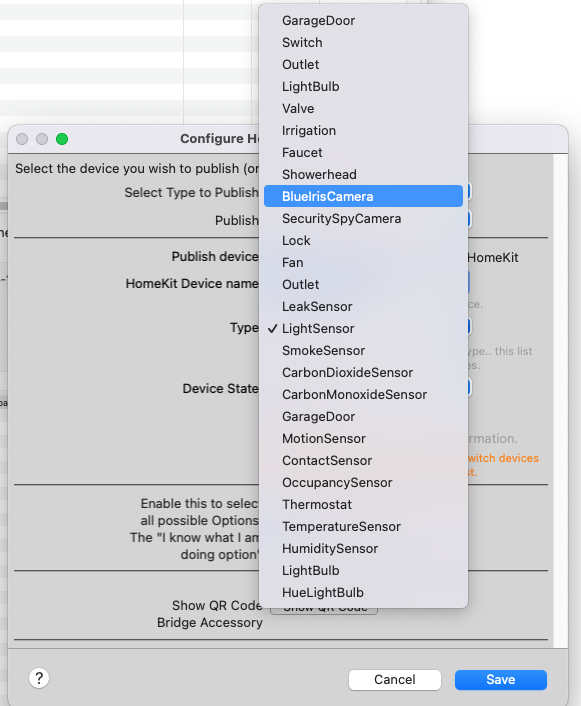Save the HomeKit configuration

click(500, 679)
